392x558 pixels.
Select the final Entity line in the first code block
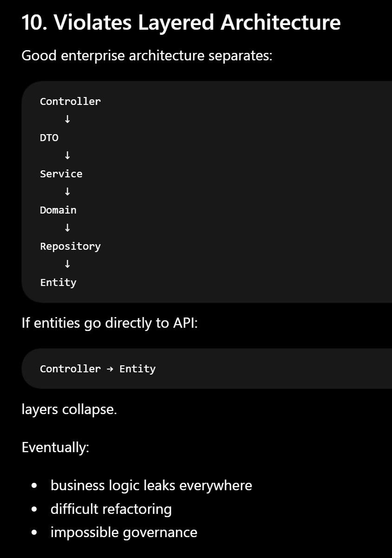point(58,282)
